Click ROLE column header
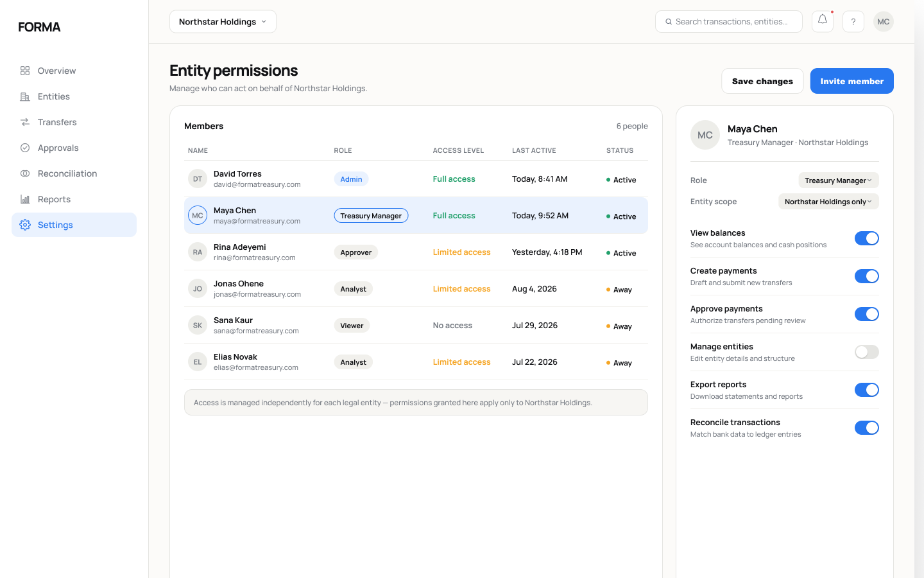Image resolution: width=924 pixels, height=578 pixels. (343, 150)
